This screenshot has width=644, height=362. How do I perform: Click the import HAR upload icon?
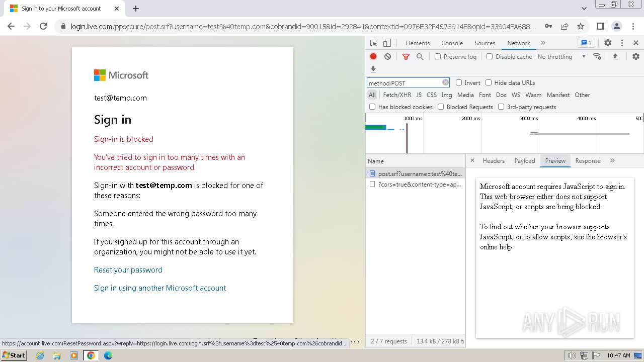tap(615, 56)
